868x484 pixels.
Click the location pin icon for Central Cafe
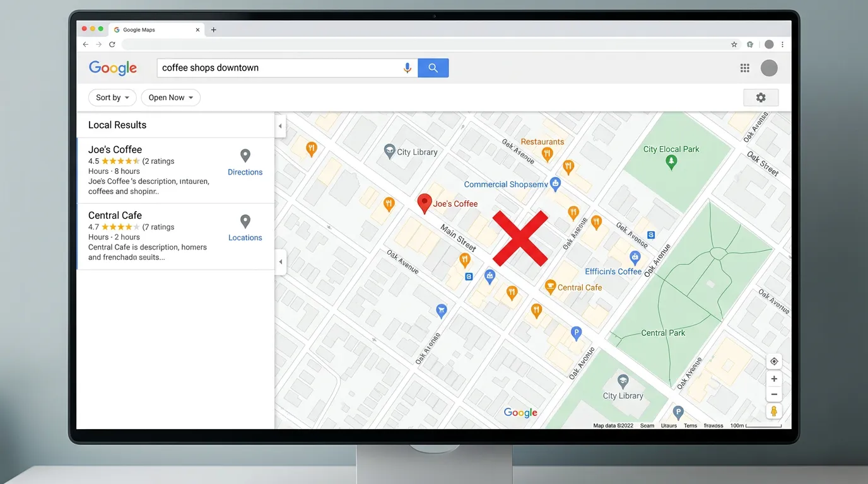(x=245, y=221)
